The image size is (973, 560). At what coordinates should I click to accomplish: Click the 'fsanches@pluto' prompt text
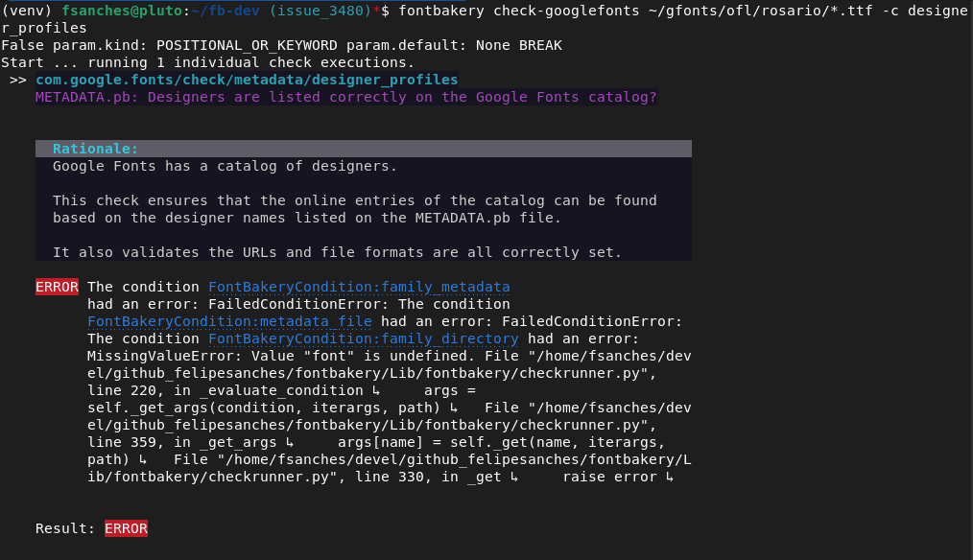[x=122, y=11]
